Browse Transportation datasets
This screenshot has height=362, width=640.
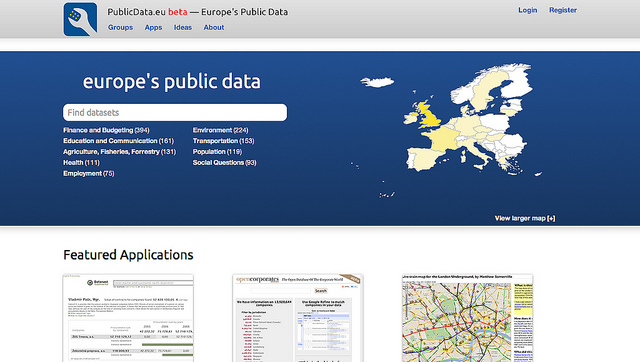223,141
